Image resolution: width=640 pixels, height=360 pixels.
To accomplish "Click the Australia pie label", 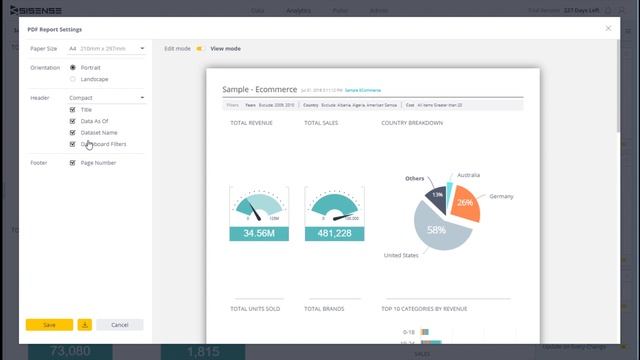I will pyautogui.click(x=469, y=175).
